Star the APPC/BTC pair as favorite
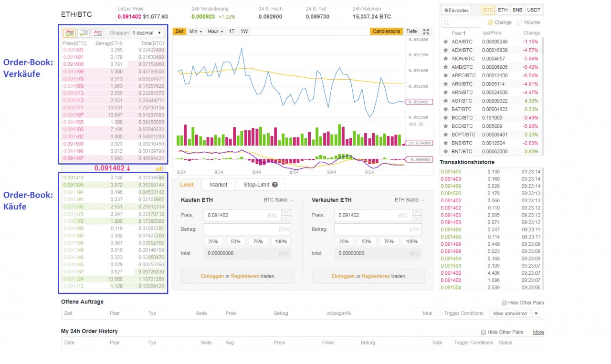This screenshot has width=611, height=364. [445, 75]
